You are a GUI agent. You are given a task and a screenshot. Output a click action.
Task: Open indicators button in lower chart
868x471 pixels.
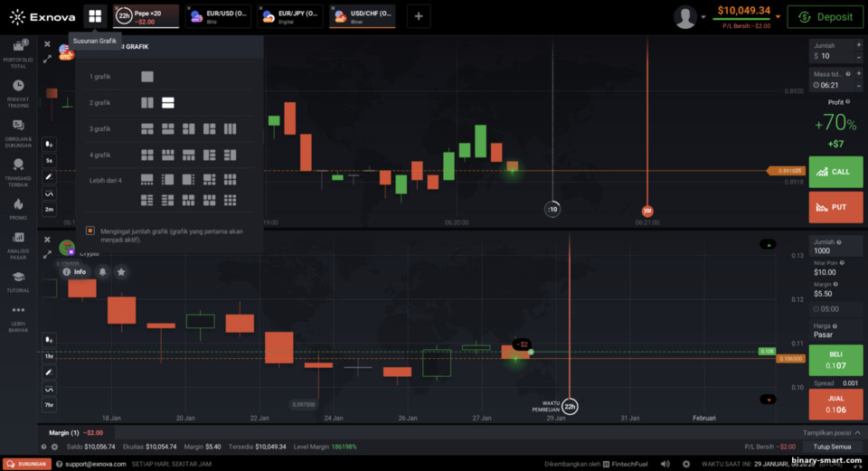(49, 389)
